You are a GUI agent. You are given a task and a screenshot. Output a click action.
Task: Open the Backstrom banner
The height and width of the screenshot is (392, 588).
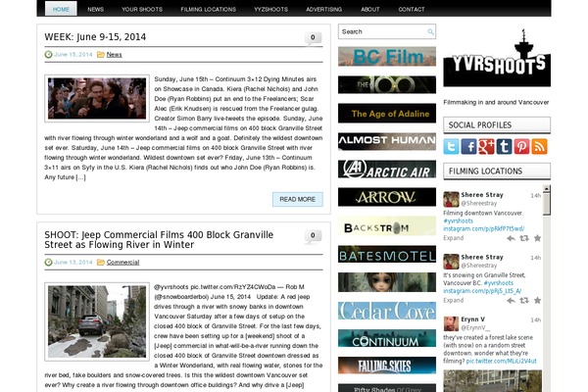click(387, 226)
